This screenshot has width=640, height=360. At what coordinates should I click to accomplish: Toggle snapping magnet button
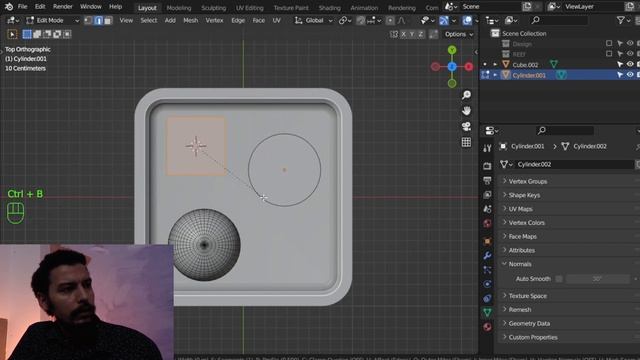point(360,20)
